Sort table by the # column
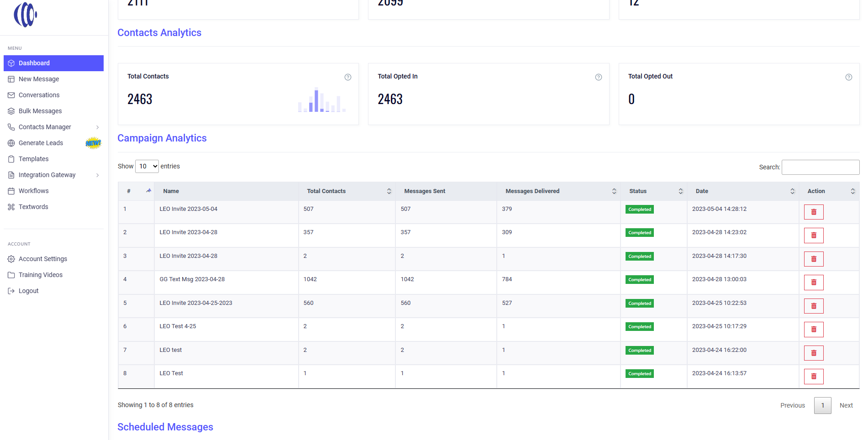The image size is (868, 440). (136, 191)
